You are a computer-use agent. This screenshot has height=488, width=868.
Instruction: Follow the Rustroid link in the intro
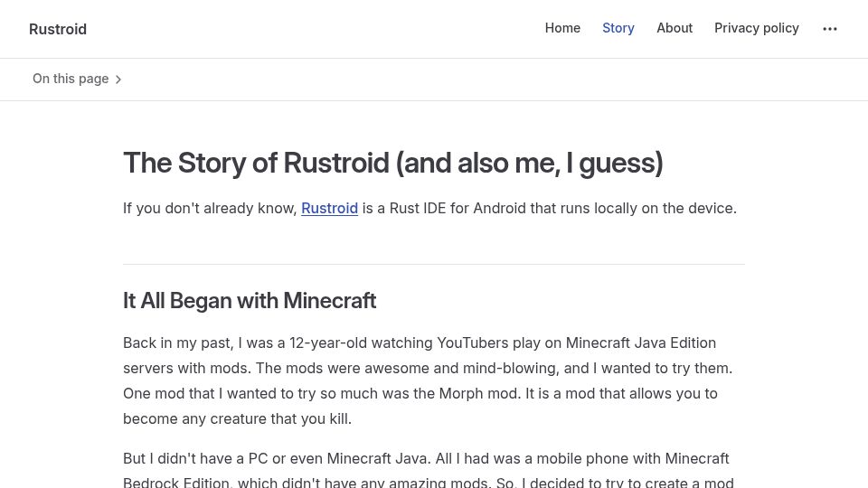[x=329, y=208]
